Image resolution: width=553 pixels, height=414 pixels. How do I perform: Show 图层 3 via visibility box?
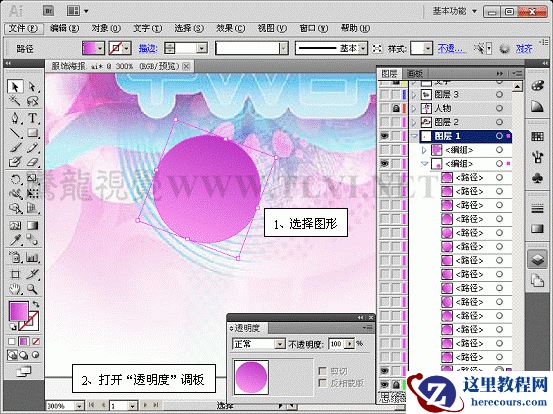coord(384,95)
